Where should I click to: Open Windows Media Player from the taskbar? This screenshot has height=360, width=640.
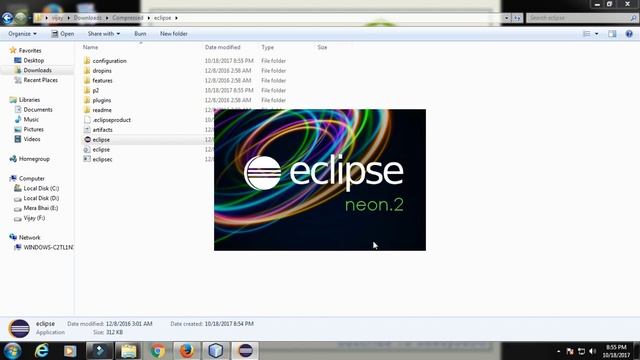[70, 351]
